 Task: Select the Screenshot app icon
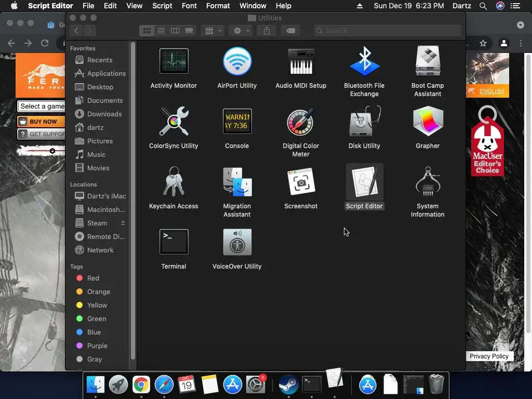click(x=301, y=181)
